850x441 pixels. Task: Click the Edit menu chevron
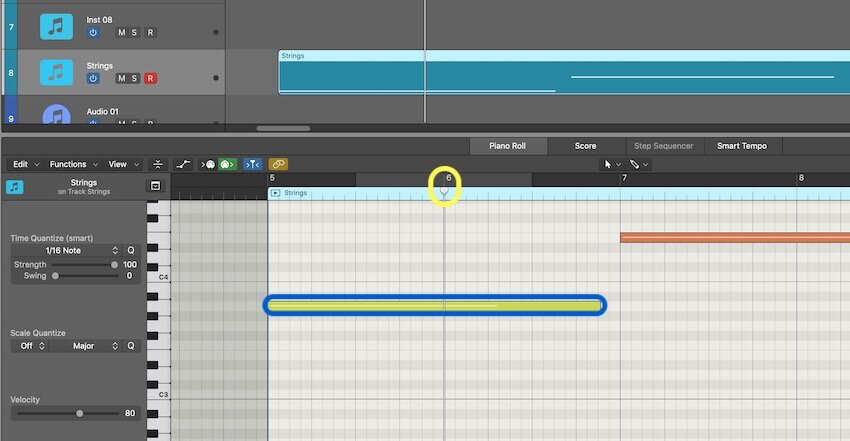37,165
